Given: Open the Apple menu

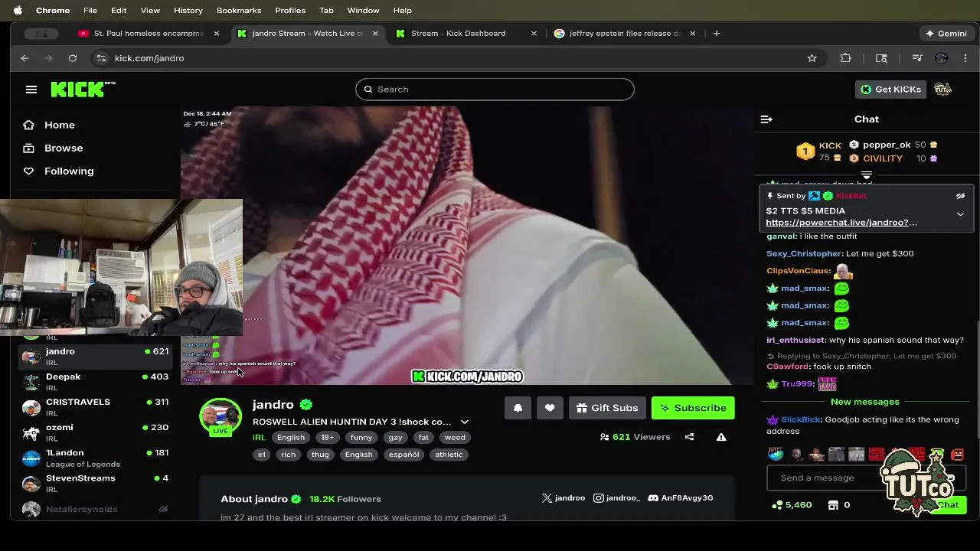Looking at the screenshot, I should click(18, 10).
